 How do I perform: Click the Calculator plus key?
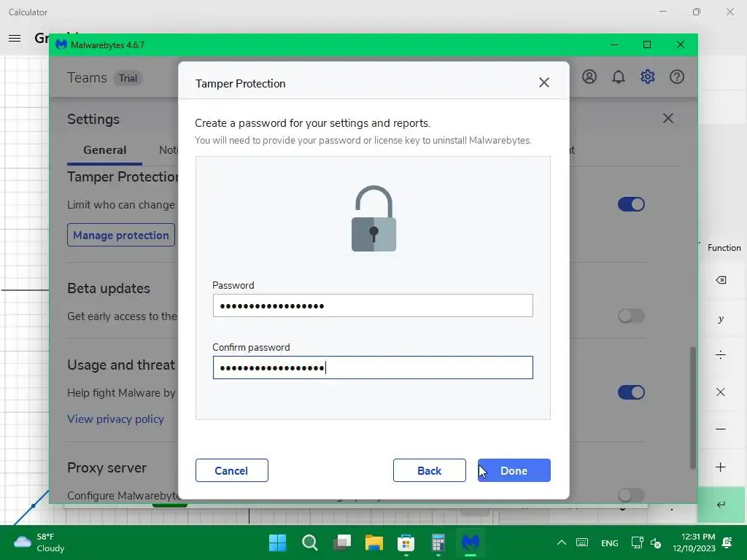point(721,467)
